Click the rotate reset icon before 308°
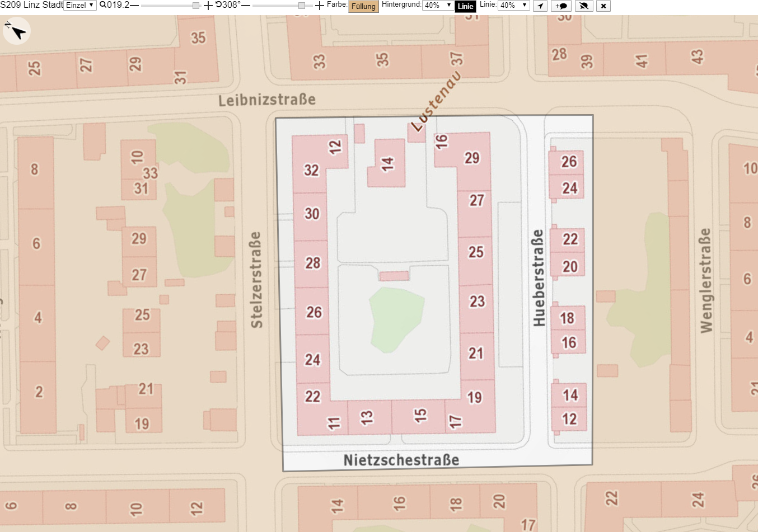 tap(218, 5)
